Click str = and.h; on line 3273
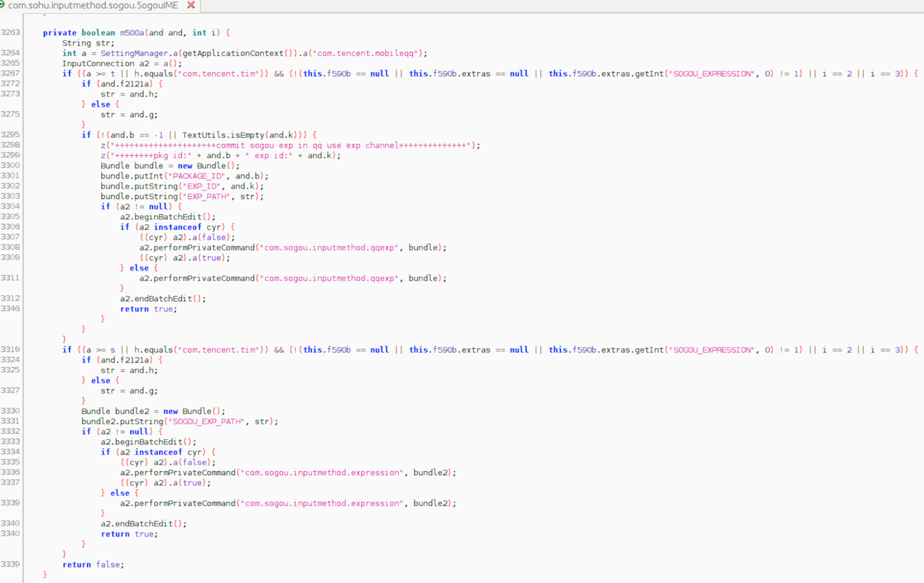This screenshot has width=924, height=583. click(x=130, y=95)
